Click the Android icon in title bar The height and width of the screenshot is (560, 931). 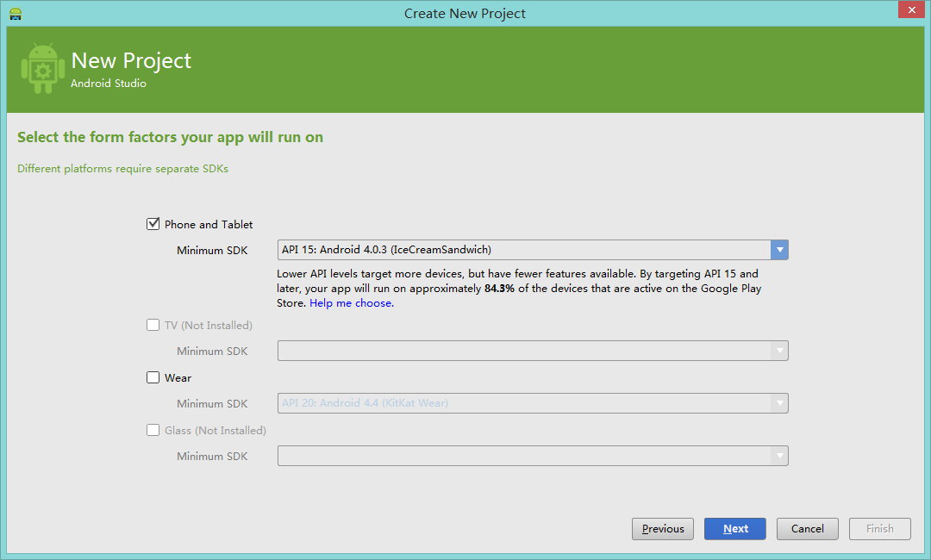click(x=16, y=13)
